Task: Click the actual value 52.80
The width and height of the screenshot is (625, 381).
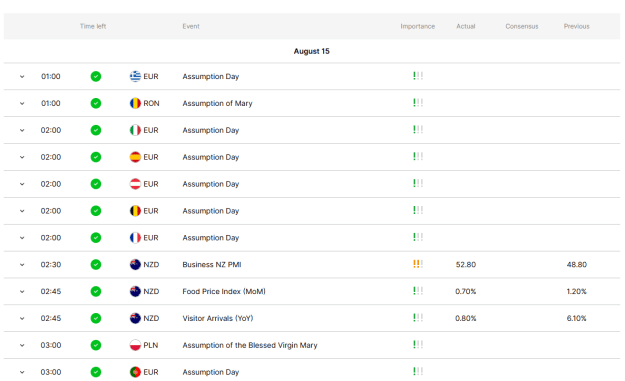Action: (x=466, y=265)
